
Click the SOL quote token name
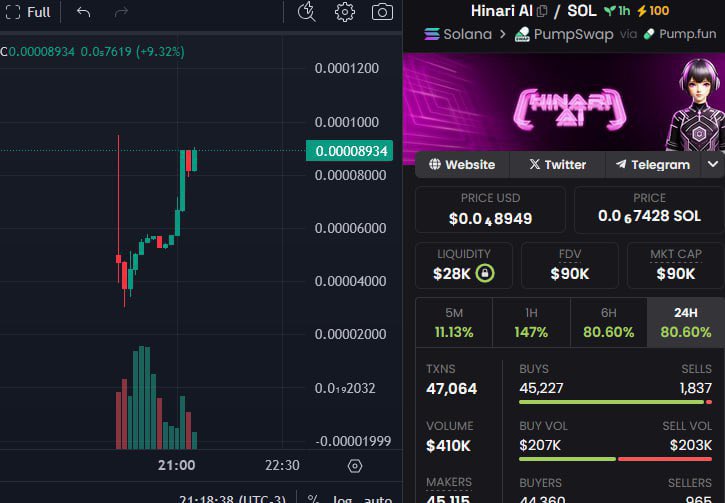click(x=582, y=11)
